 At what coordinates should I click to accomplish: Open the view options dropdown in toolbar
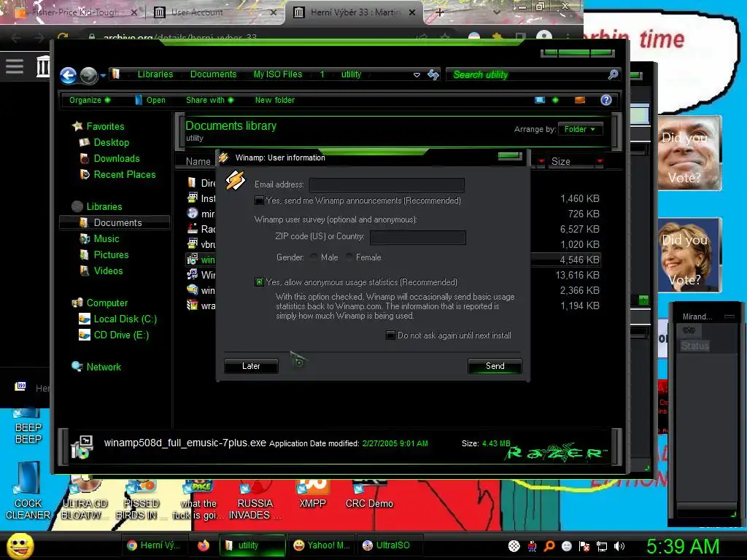click(x=555, y=100)
